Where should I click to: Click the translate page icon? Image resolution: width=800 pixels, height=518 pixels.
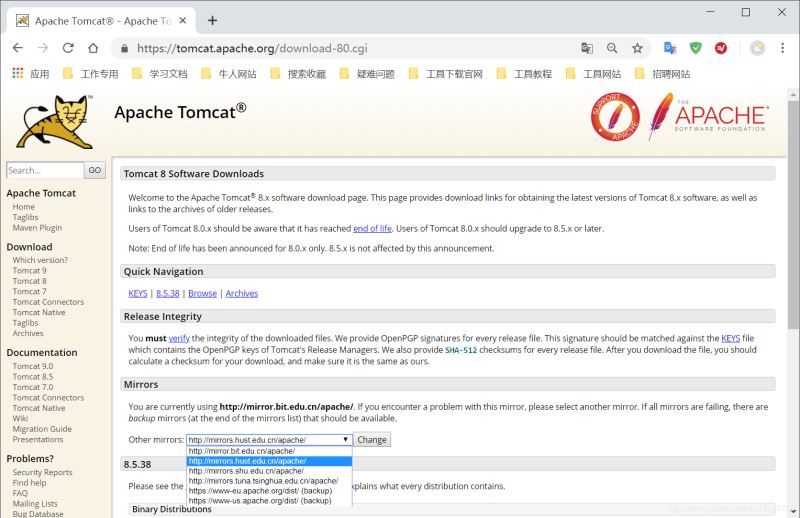(587, 48)
